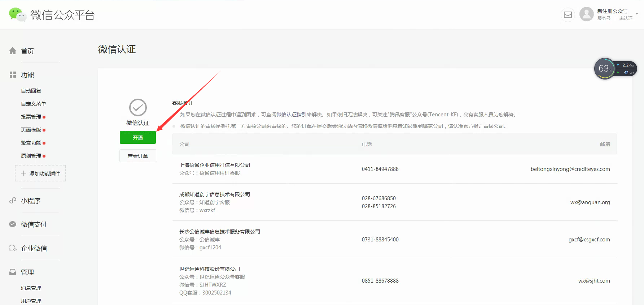This screenshot has height=305, width=644.
Task: Click the 电话 column header
Action: [x=367, y=144]
